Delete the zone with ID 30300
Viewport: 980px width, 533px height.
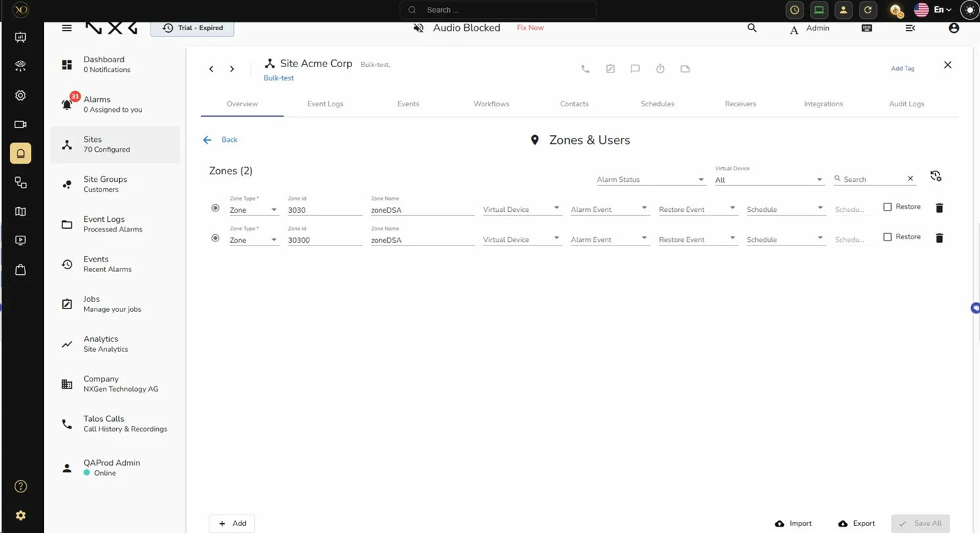click(x=939, y=238)
